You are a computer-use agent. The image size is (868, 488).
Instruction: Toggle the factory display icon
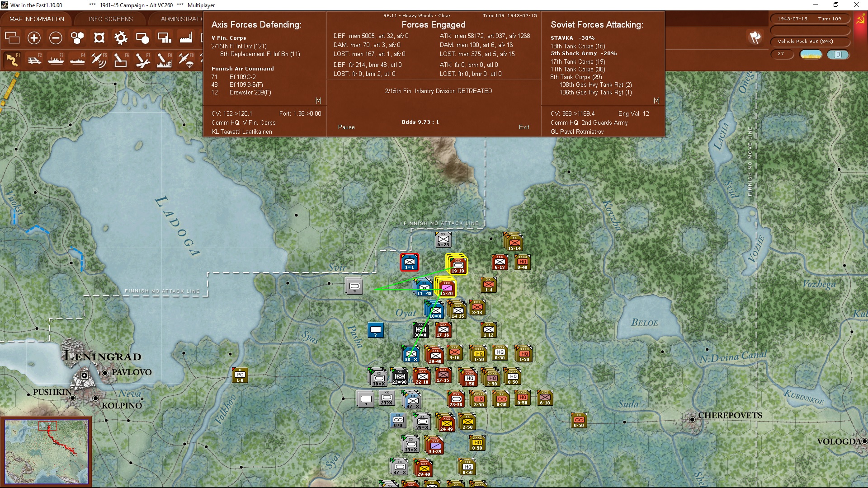(186, 38)
